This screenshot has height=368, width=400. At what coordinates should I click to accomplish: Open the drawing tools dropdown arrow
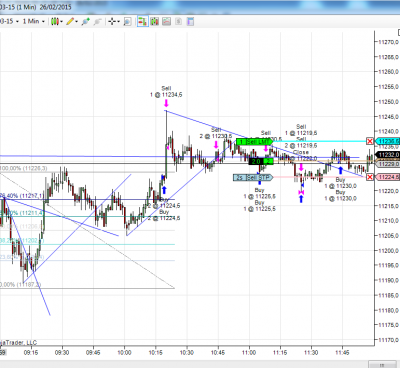pos(77,22)
